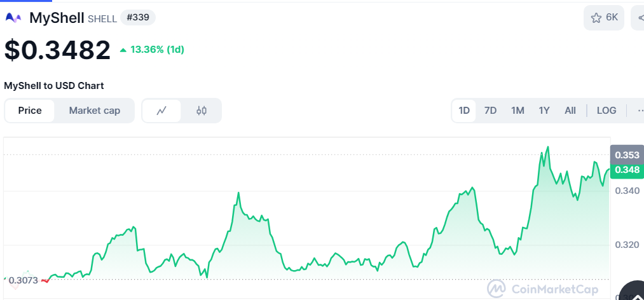This screenshot has height=300, width=644.
Task: Set chart range to All
Action: tap(570, 111)
